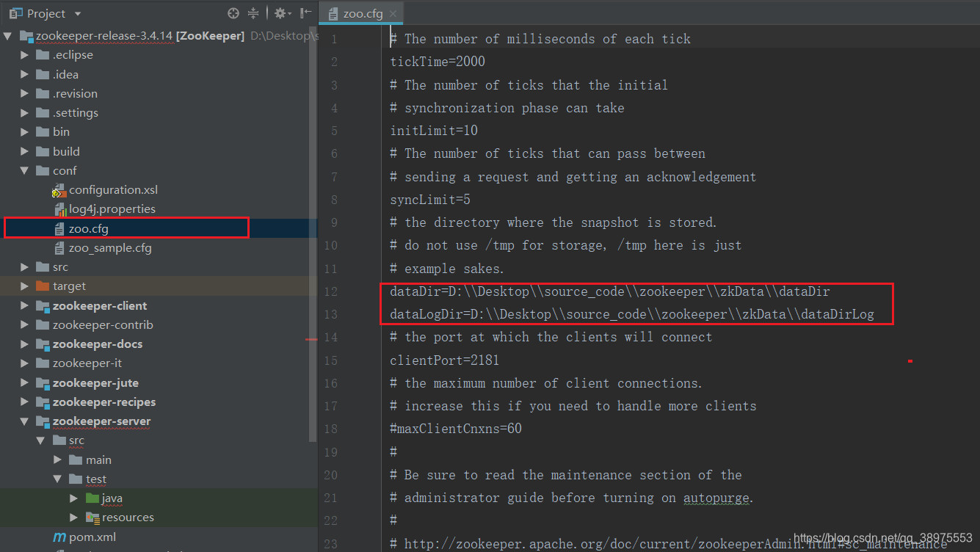Viewport: 980px width, 552px height.
Task: Click the tickTime=2000 line in editor
Action: pyautogui.click(x=438, y=62)
